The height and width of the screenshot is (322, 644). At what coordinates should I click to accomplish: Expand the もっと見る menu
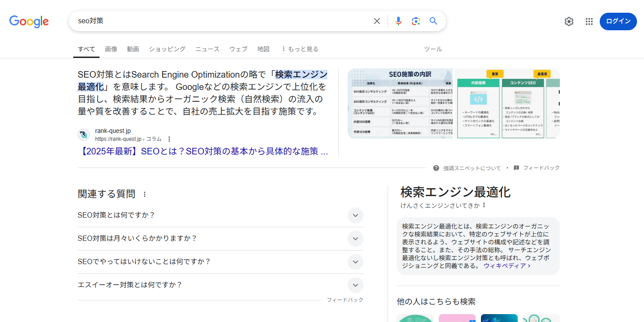click(300, 49)
